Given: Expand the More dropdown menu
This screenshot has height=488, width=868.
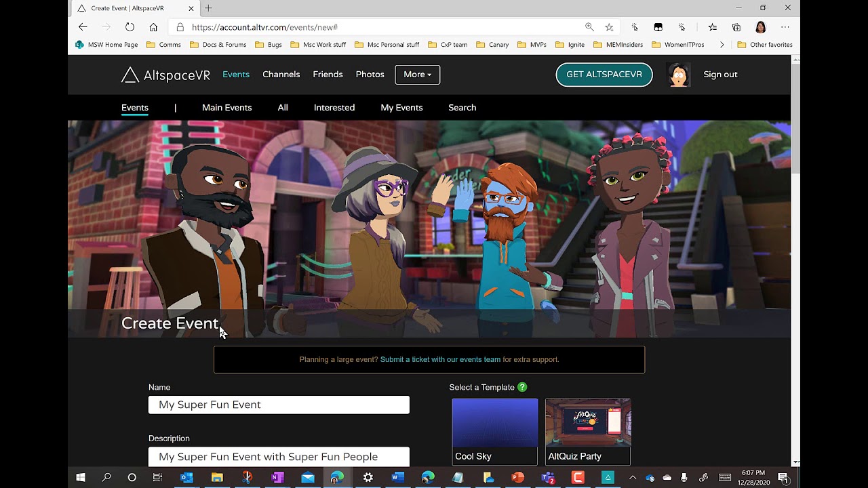Looking at the screenshot, I should 418,75.
